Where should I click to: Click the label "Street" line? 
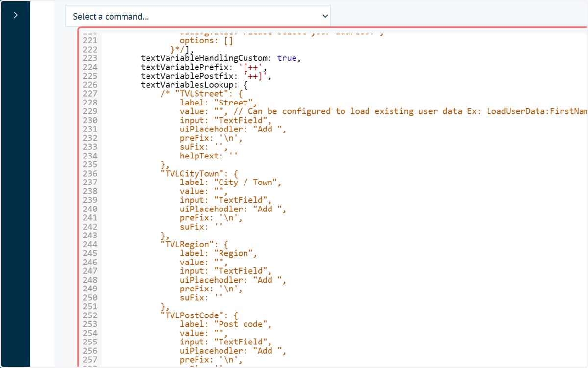219,103
